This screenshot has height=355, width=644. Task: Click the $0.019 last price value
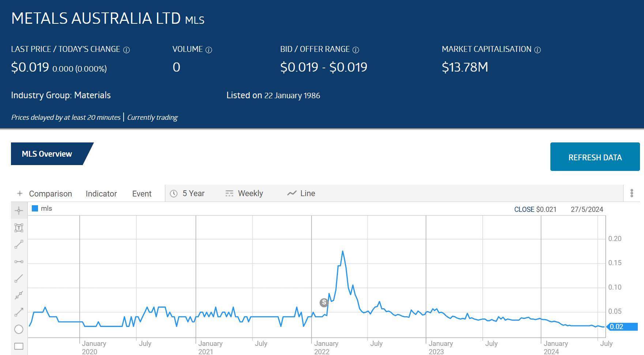coord(30,67)
